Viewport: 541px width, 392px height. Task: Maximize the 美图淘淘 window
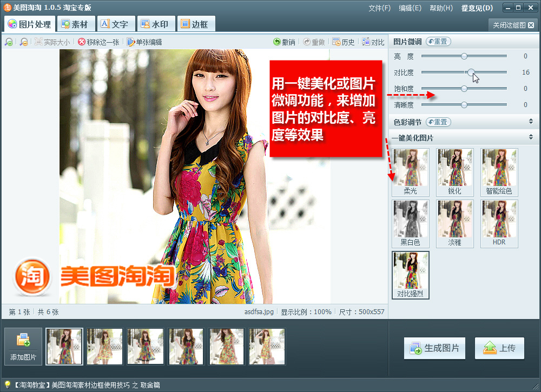519,8
